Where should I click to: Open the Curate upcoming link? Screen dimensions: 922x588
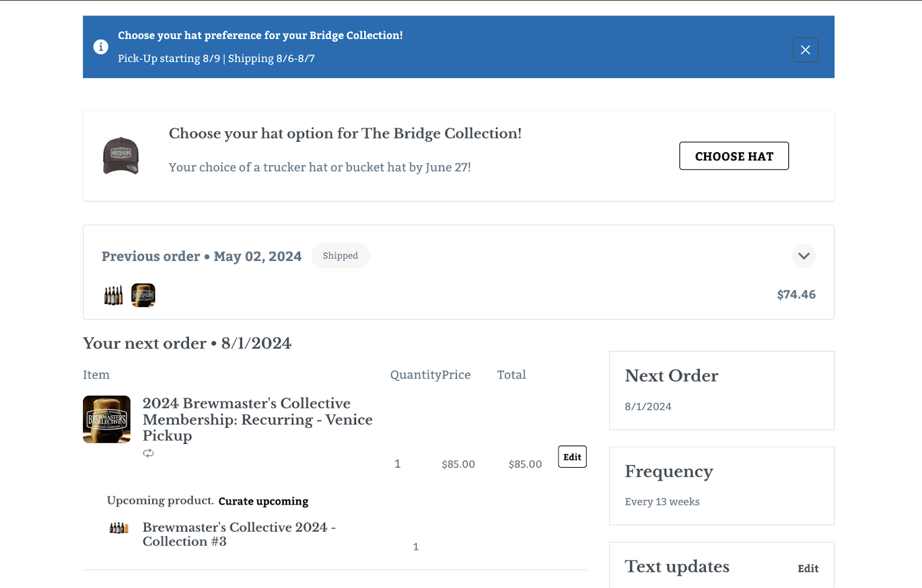tap(263, 501)
